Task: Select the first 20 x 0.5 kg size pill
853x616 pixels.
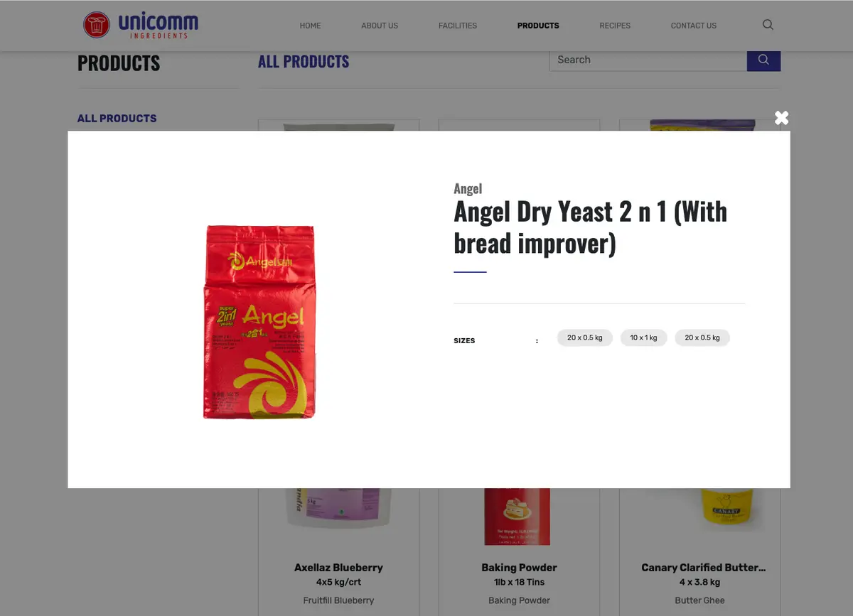Action: point(584,337)
